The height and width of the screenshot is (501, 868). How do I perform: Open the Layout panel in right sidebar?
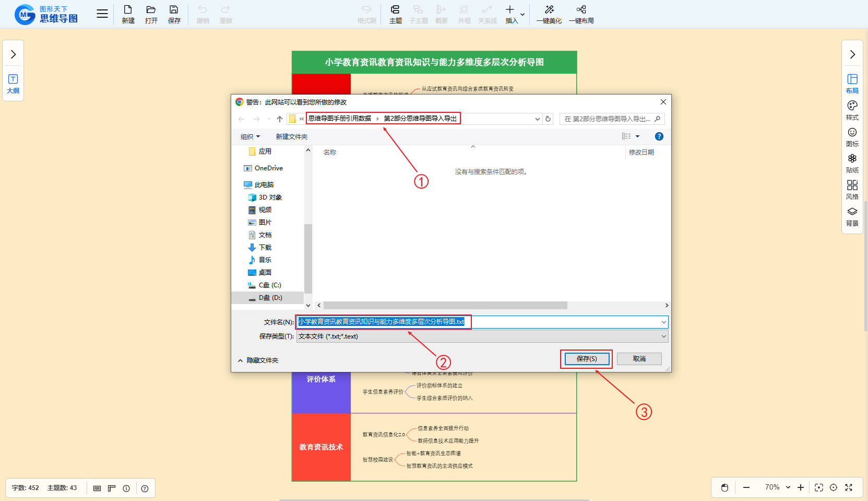point(852,83)
